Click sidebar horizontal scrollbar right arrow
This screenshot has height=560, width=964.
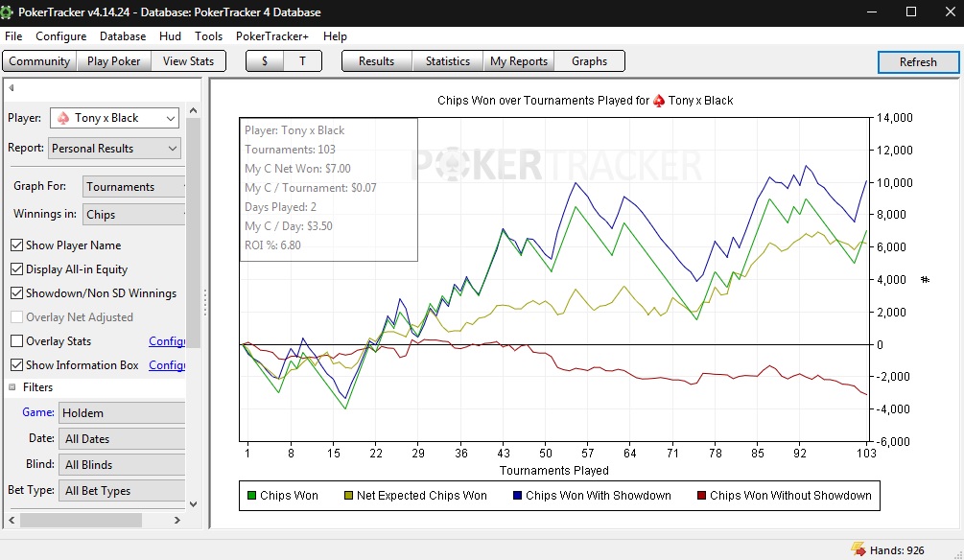[x=177, y=520]
